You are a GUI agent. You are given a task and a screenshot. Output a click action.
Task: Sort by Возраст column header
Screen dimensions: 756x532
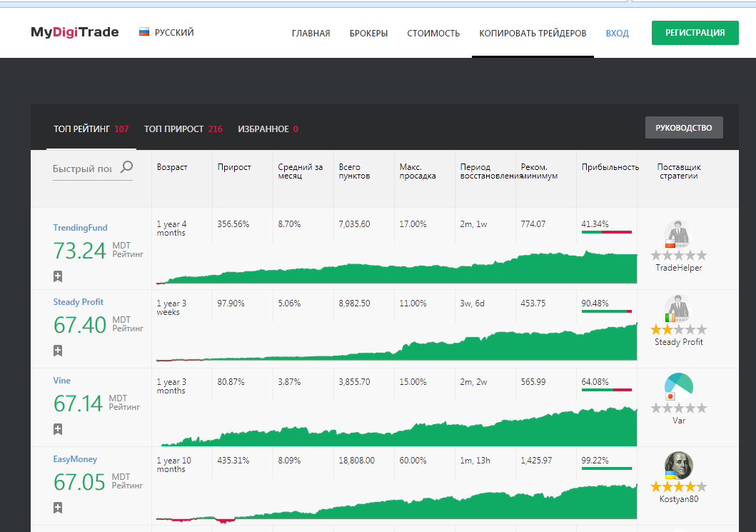tap(172, 167)
